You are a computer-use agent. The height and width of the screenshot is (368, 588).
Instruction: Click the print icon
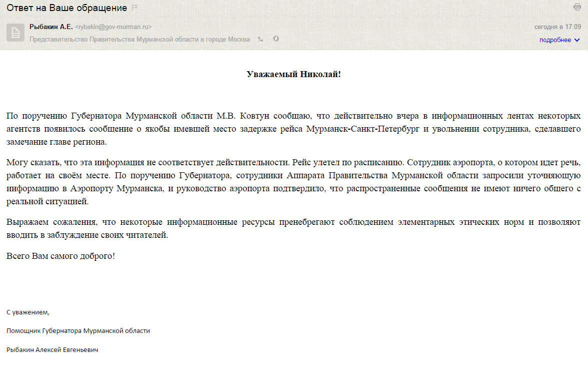click(577, 8)
